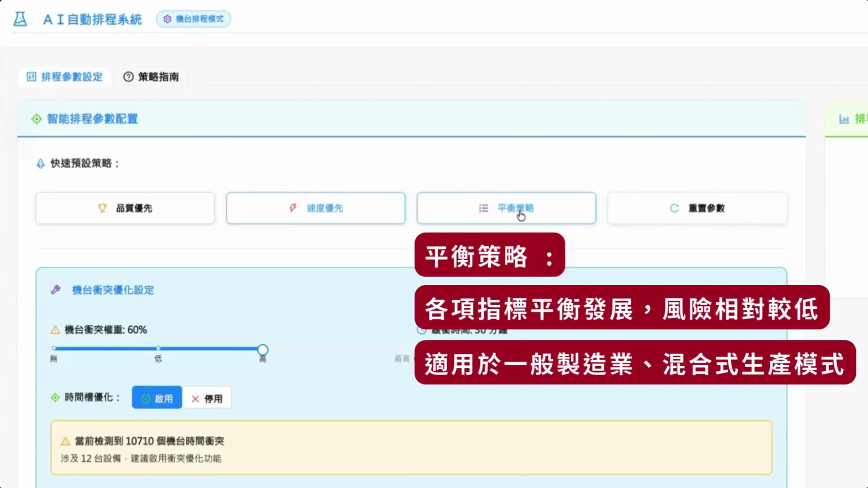Click the 機台衝突權重 slider handle
868x488 pixels.
click(263, 349)
